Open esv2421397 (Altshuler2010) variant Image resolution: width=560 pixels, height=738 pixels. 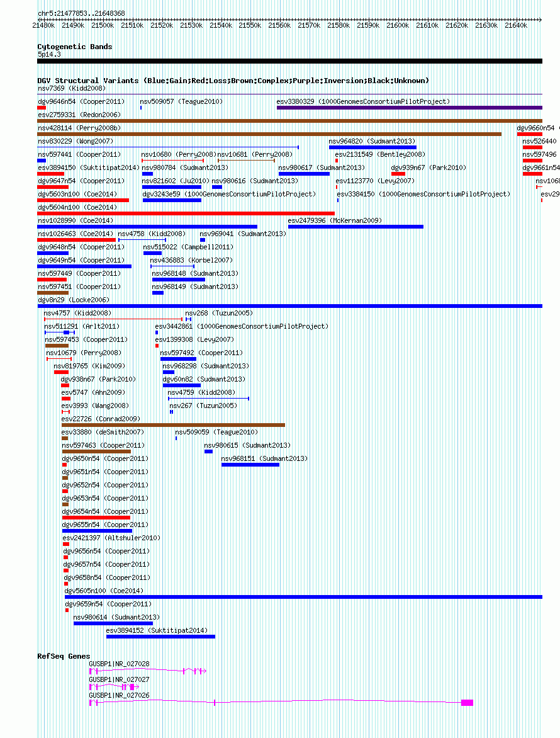[x=111, y=538]
